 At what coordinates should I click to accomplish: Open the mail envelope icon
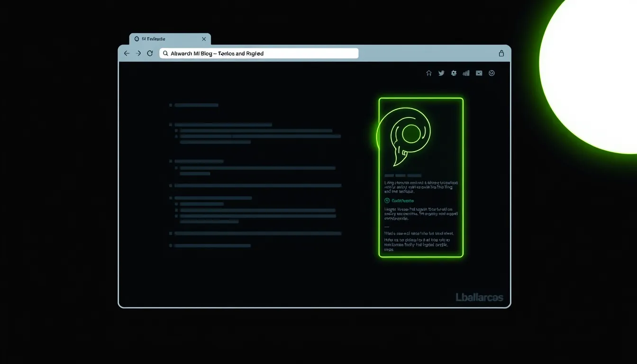point(479,73)
